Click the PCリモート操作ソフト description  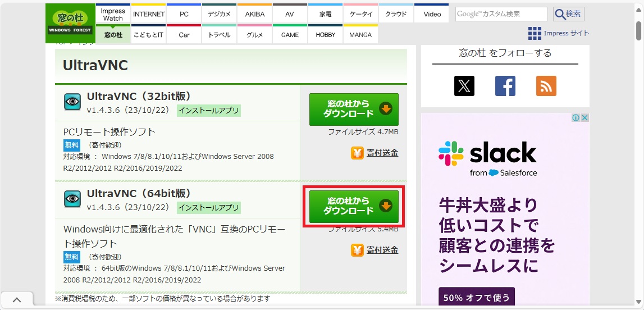[109, 132]
